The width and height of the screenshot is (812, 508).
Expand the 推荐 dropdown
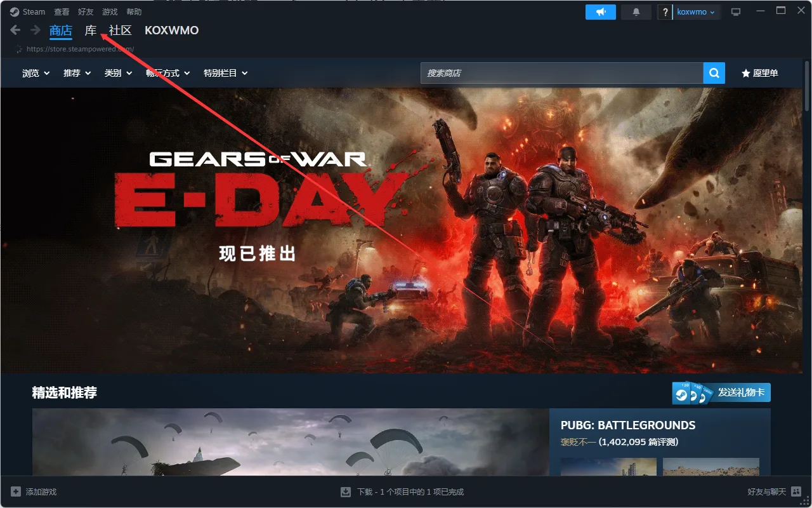[77, 73]
